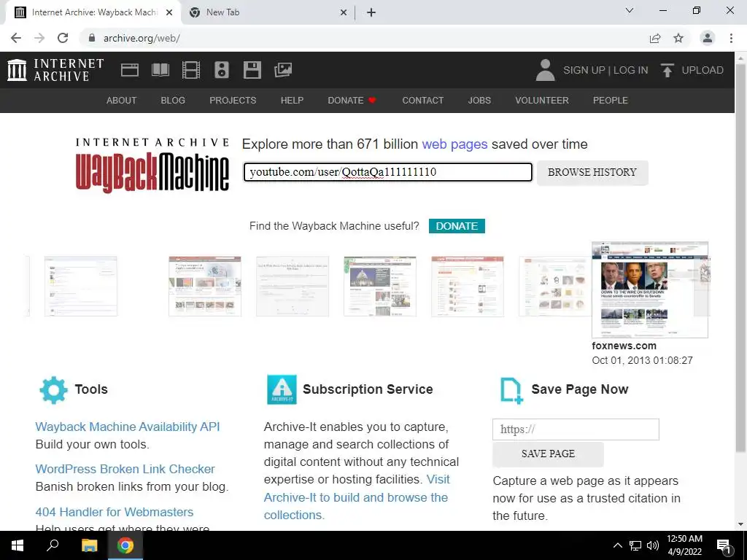
Task: Open Wayback Machine Availability API link
Action: click(x=128, y=427)
